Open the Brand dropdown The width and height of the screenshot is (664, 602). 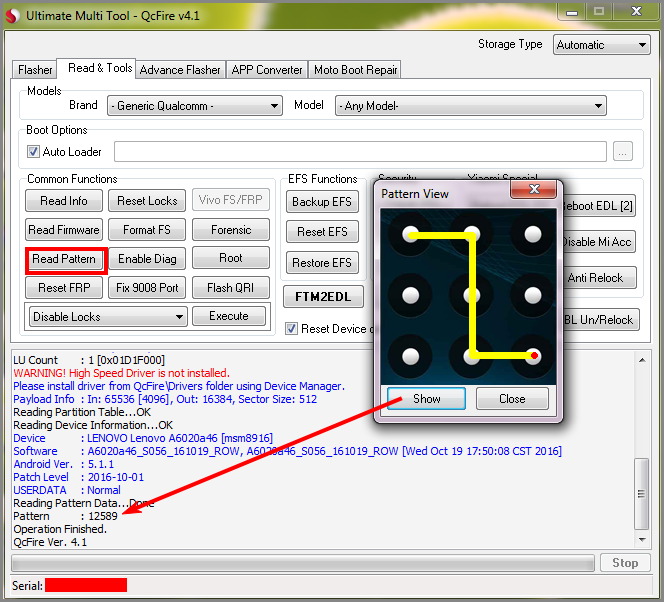195,105
